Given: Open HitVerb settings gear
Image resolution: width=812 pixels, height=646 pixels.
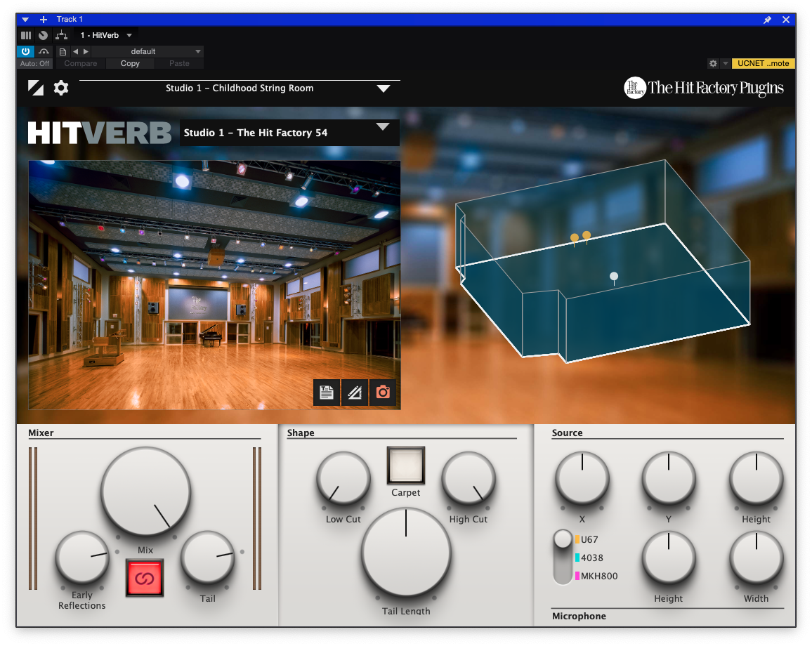Looking at the screenshot, I should [61, 88].
